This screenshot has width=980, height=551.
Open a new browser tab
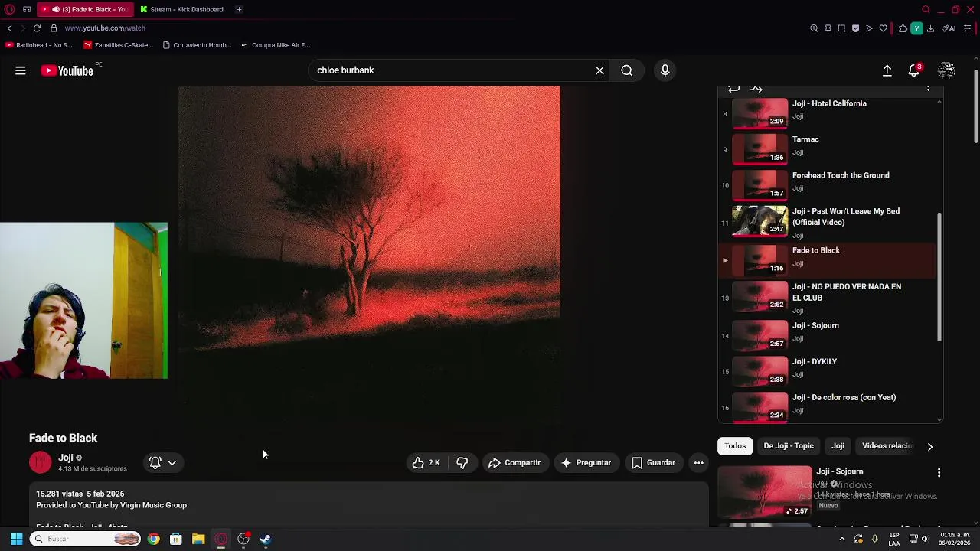click(239, 9)
